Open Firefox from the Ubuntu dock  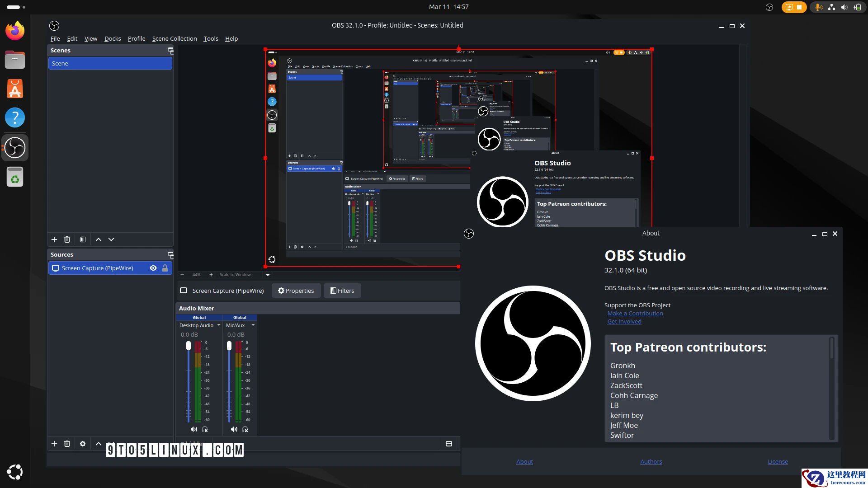(15, 31)
